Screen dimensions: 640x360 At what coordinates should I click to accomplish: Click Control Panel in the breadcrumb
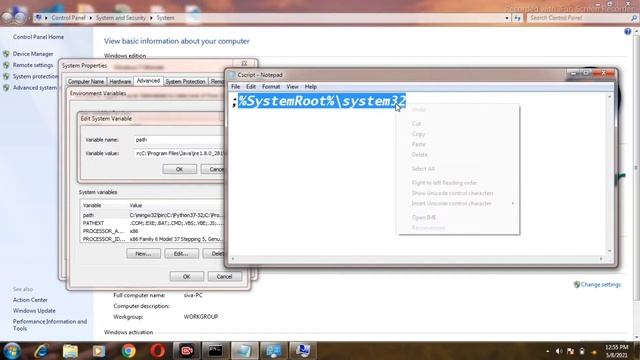(x=68, y=18)
